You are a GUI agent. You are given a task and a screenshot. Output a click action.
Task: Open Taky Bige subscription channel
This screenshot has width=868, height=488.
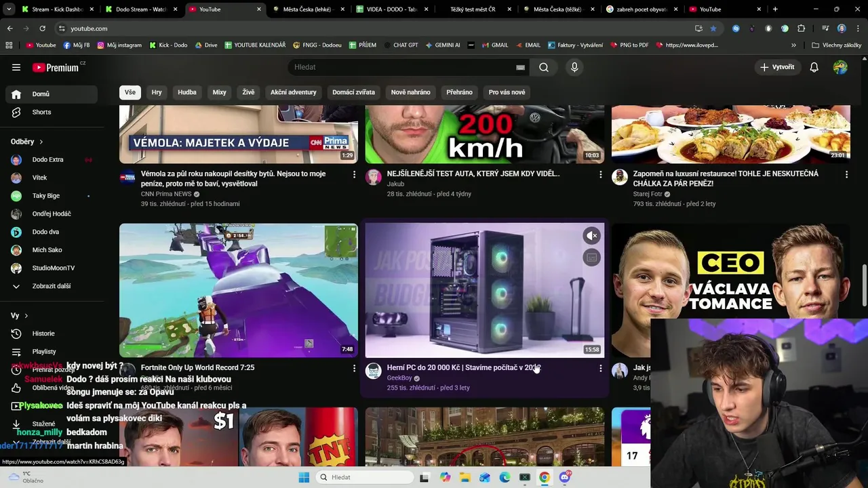[x=52, y=196]
